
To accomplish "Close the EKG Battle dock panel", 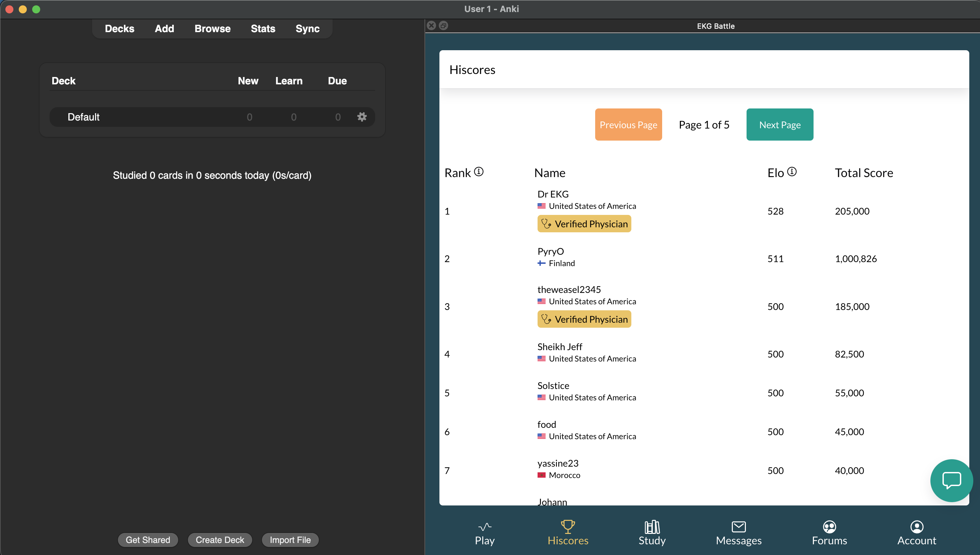I will (431, 25).
